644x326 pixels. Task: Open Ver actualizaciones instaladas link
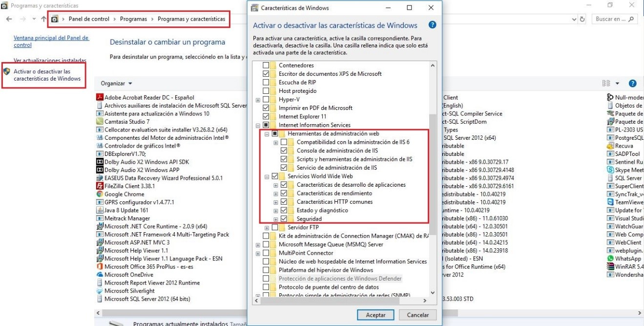point(50,61)
